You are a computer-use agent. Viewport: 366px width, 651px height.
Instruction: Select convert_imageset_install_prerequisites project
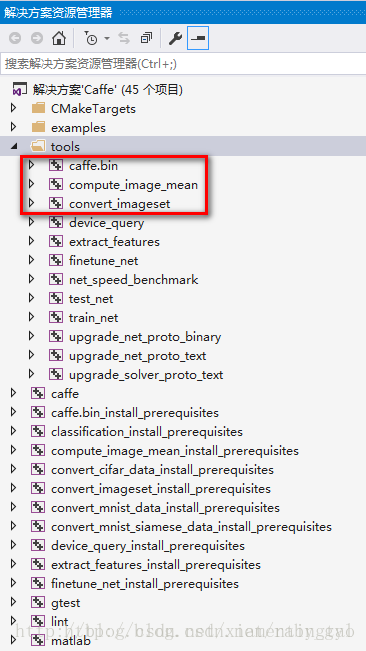click(x=161, y=489)
